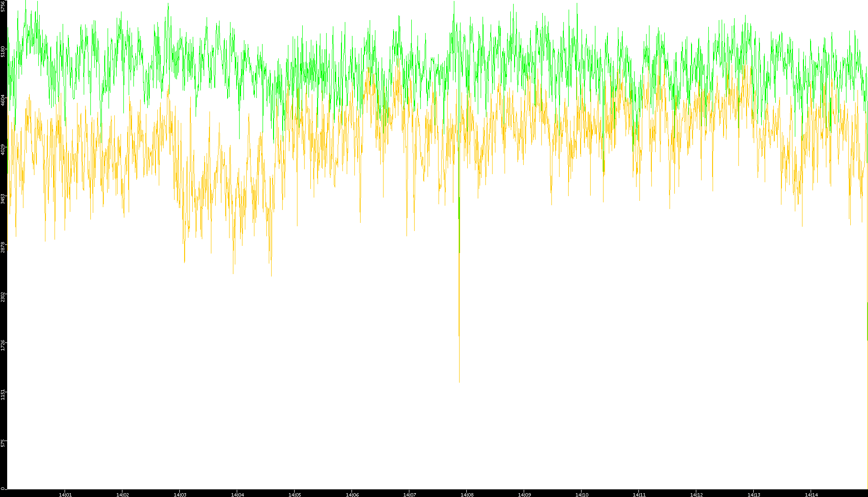
Task: Click the 14:13 time axis label
Action: point(754,495)
